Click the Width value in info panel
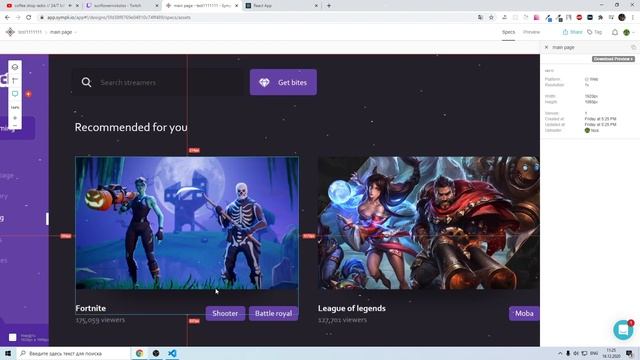The image size is (640, 360). coord(591,96)
